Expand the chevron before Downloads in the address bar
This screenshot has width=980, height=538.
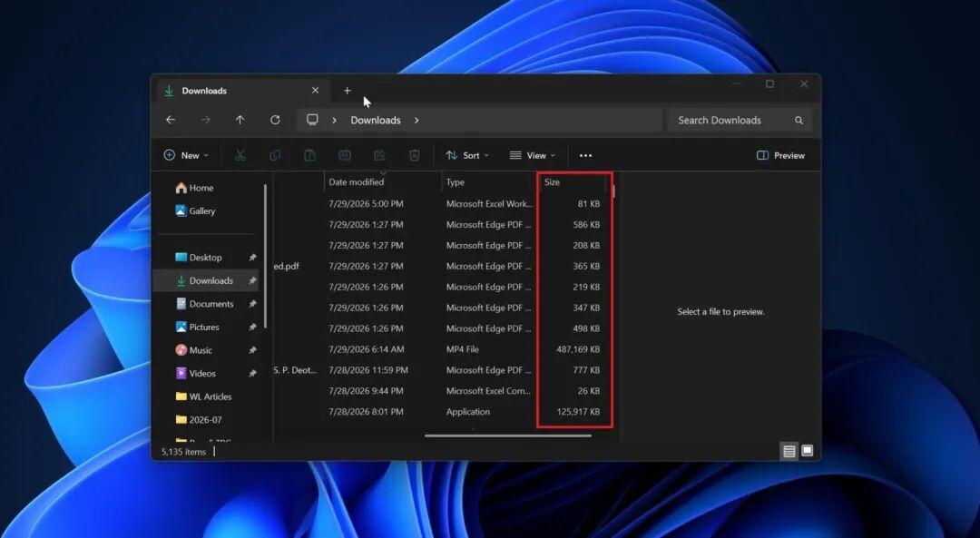(334, 120)
